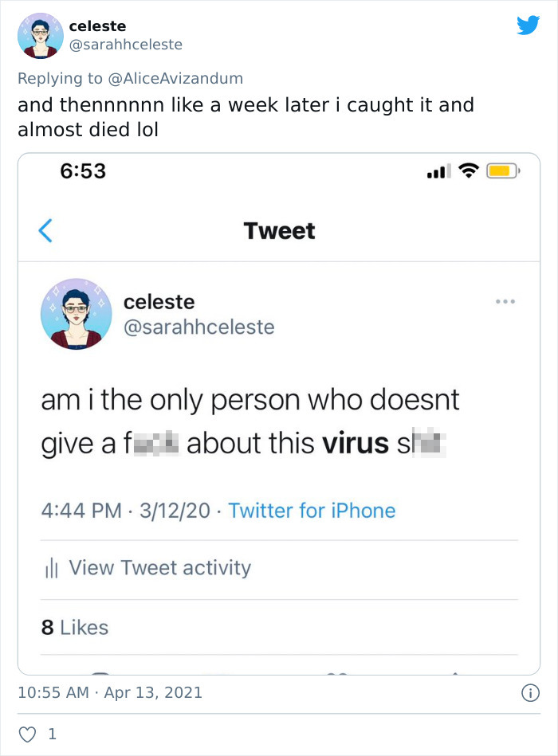Tap the back chevron in the Tweet header

[45, 231]
